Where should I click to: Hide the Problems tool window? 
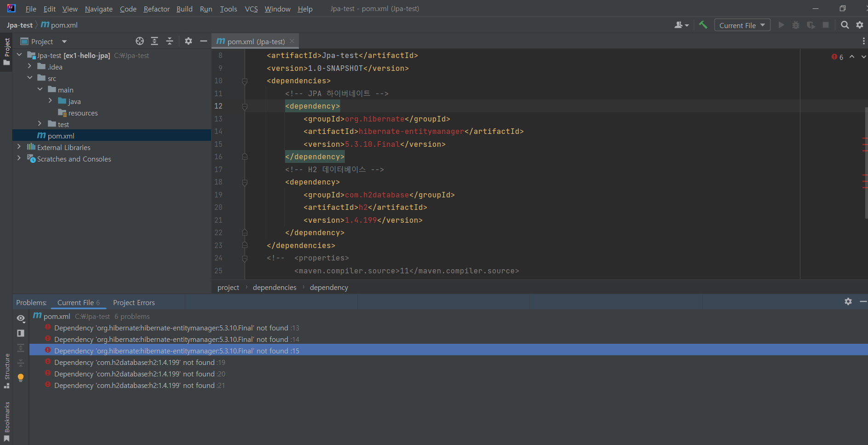pos(863,301)
